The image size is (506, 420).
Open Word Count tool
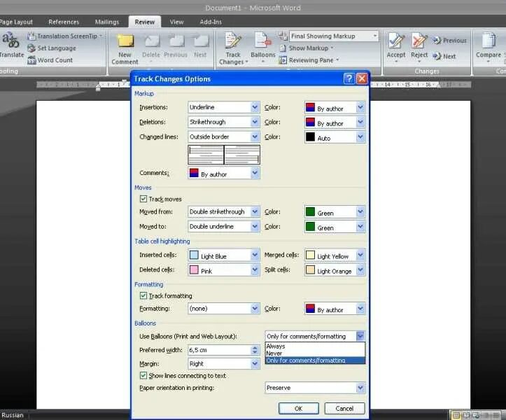pos(50,60)
